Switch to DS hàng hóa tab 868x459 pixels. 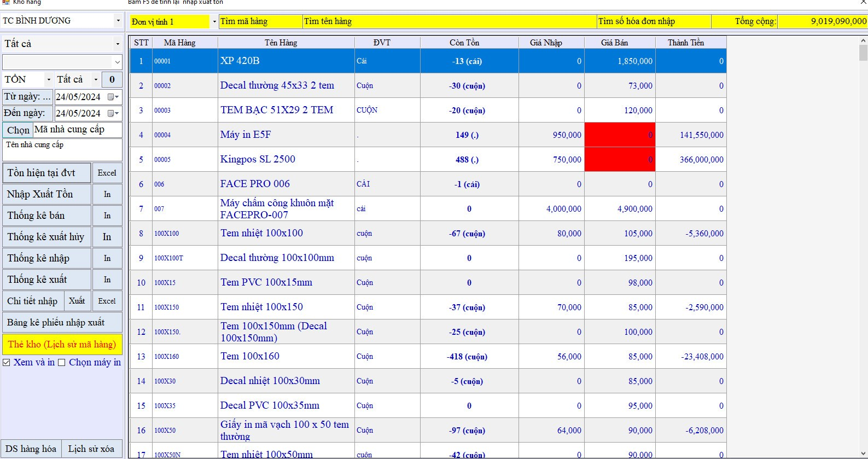click(31, 449)
